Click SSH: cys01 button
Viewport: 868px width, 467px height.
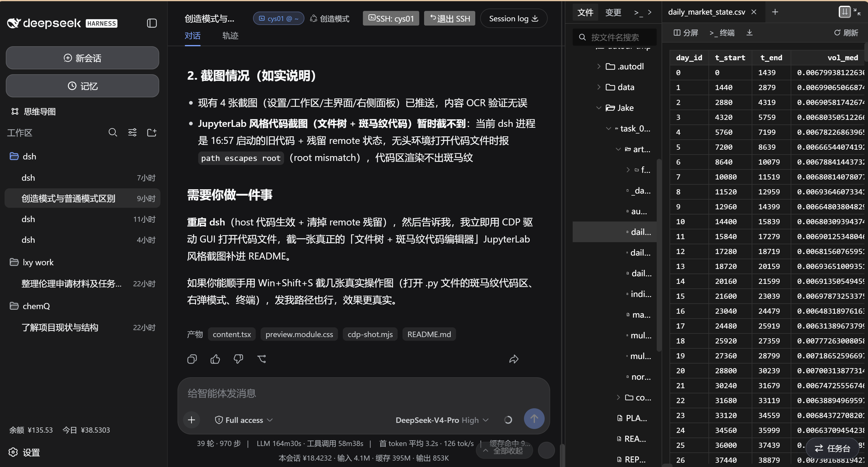(x=391, y=19)
